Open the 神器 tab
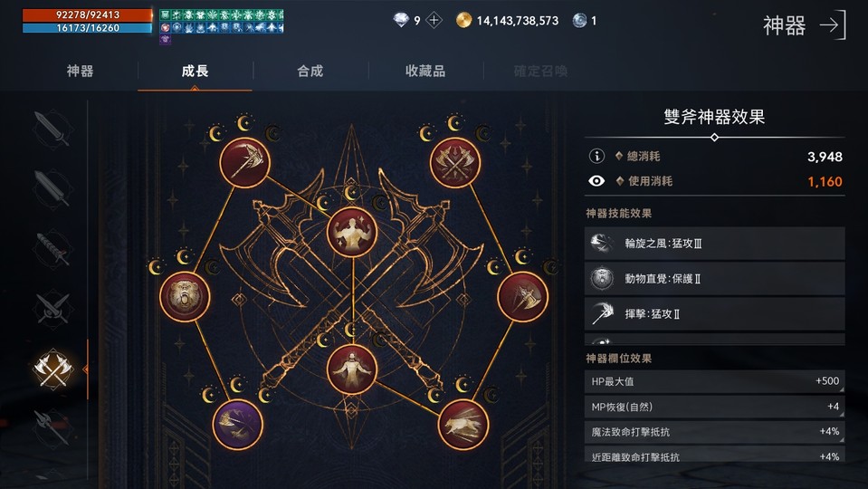This screenshot has width=868, height=489. pos(81,71)
